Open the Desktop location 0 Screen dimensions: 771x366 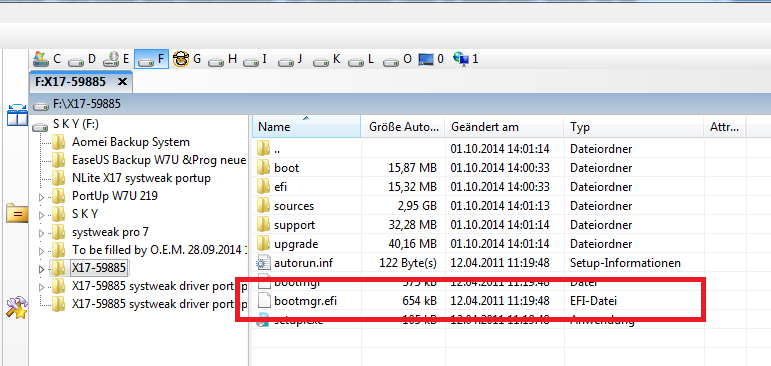coord(431,60)
